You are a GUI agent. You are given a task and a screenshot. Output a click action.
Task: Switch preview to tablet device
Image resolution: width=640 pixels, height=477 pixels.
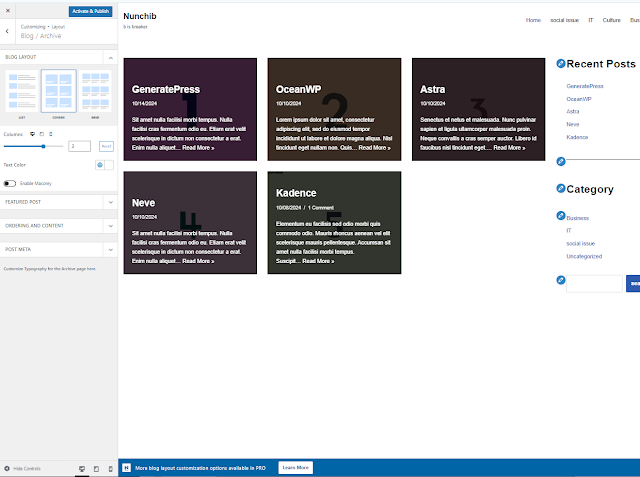[x=96, y=469]
